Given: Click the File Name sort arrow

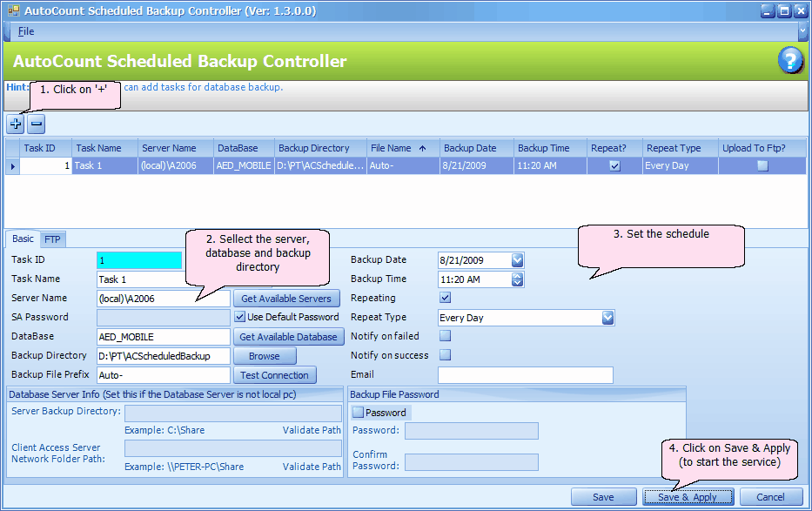Looking at the screenshot, I should 423,149.
